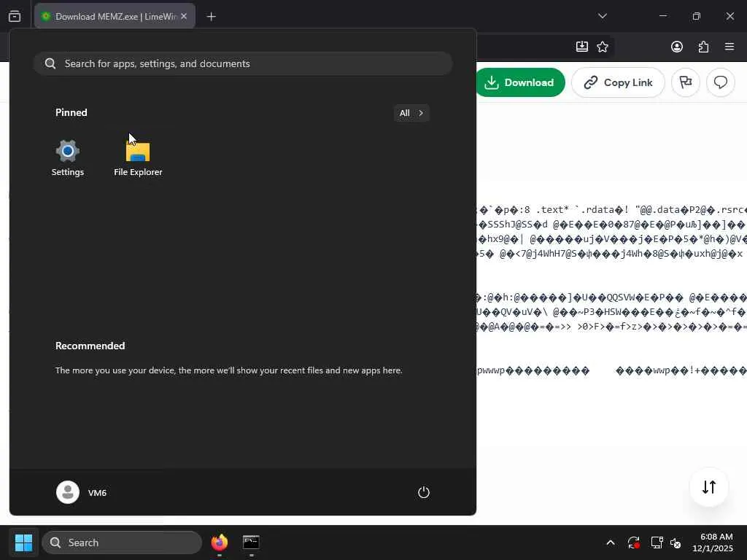747x560 pixels.
Task: Open the terminal app on taskbar
Action: click(251, 542)
